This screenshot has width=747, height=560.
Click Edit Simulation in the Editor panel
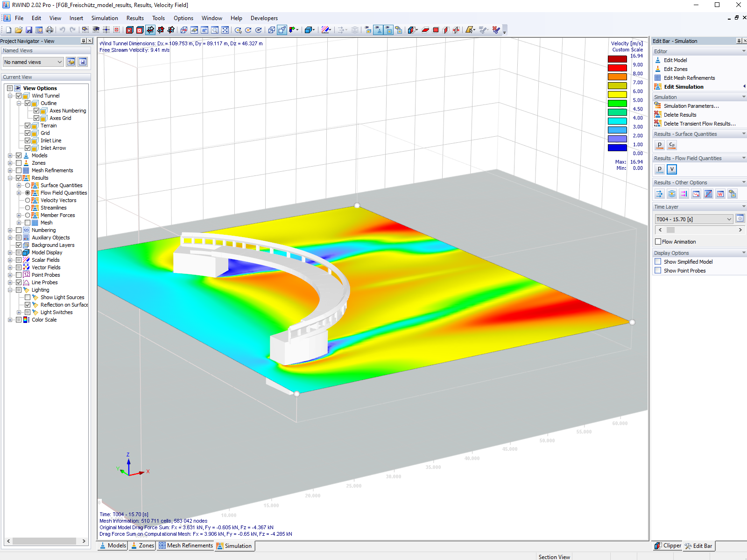[684, 86]
